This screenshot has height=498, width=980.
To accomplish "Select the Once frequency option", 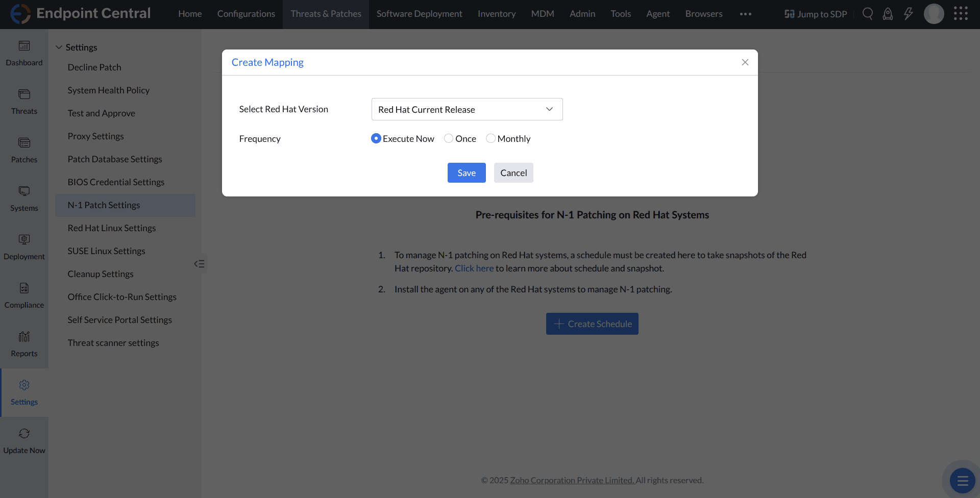I will [449, 138].
